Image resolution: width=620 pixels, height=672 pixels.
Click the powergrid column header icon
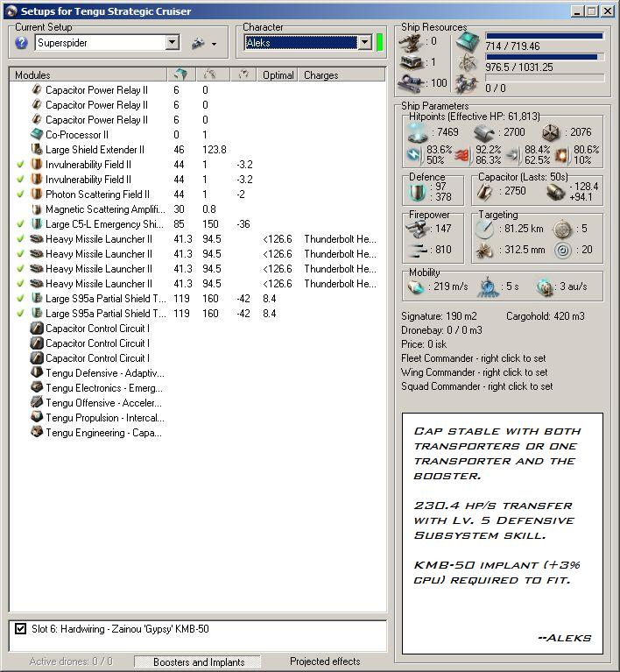[x=209, y=74]
